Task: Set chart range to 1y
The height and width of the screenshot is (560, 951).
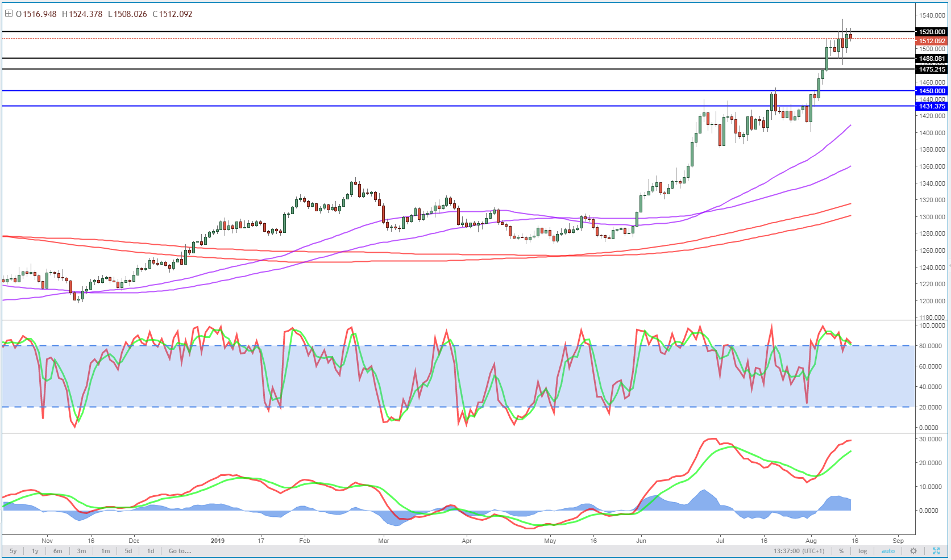Action: pos(35,551)
